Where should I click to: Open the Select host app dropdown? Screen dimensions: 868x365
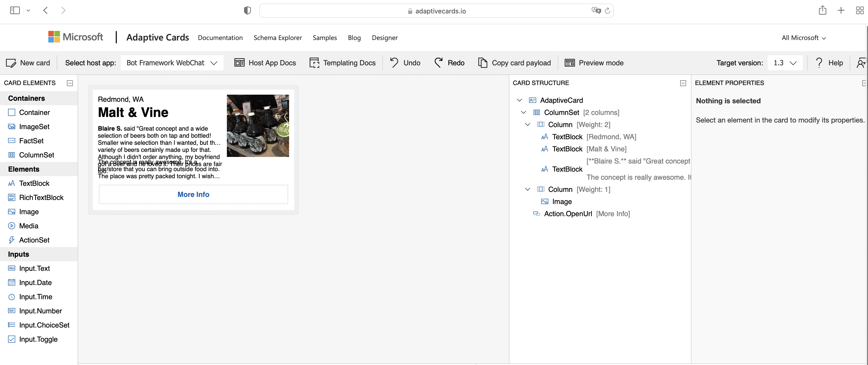(x=171, y=63)
